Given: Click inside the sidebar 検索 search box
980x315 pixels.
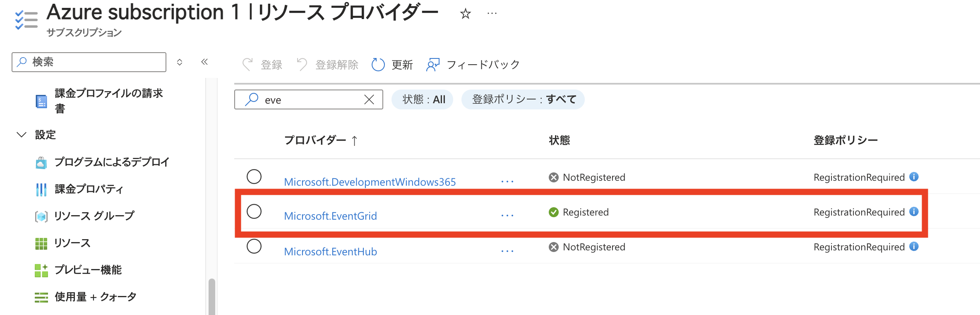Looking at the screenshot, I should pos(89,62).
